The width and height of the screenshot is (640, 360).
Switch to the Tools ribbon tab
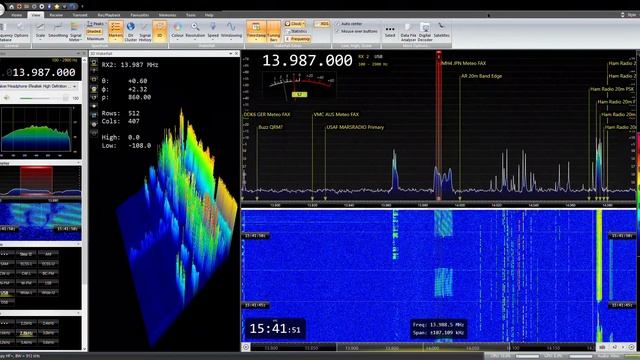pos(191,15)
